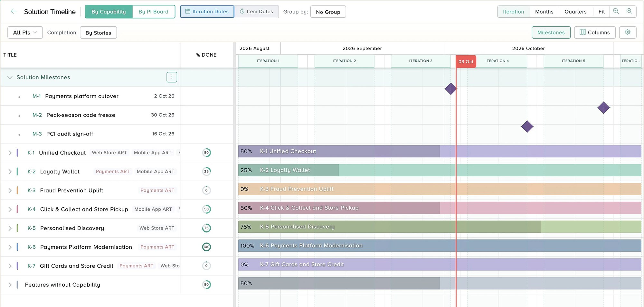
Task: Go back using the left arrow icon
Action: click(x=14, y=12)
